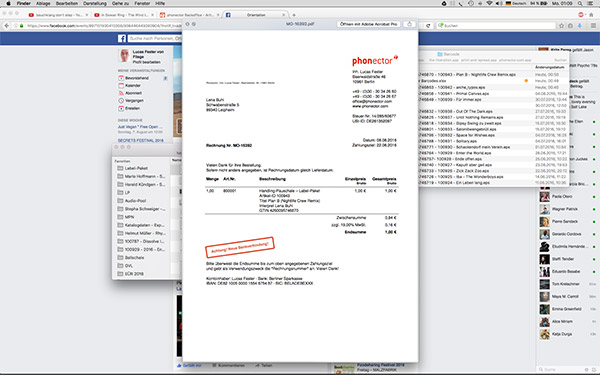This screenshot has height=375, width=600.
Task: Click Öffnen mit Adobe Acrobat Pro
Action: (368, 24)
